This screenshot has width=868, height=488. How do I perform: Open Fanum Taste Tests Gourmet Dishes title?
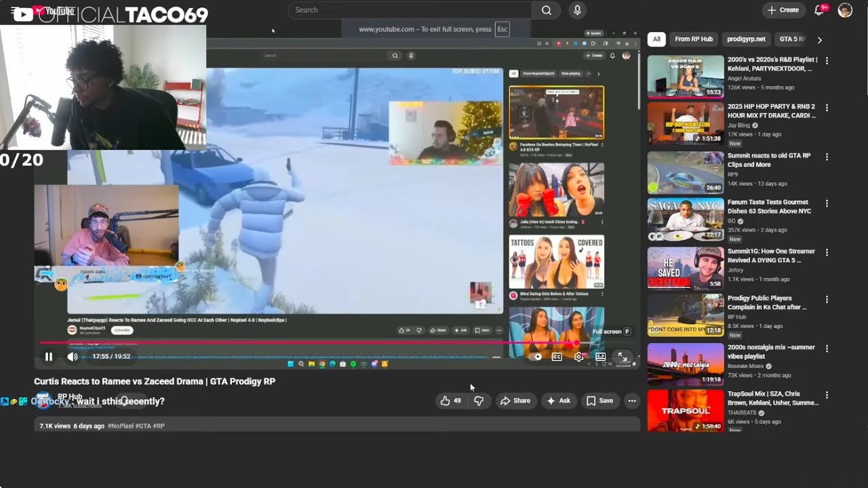coord(769,207)
